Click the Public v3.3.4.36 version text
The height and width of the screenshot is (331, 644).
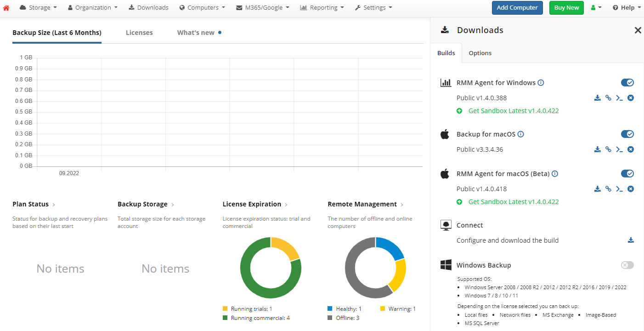point(480,149)
